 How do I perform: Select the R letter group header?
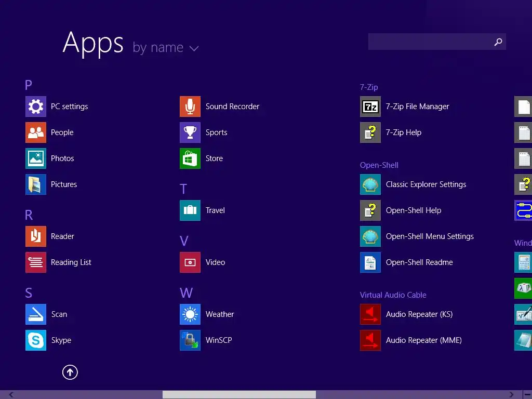29,215
